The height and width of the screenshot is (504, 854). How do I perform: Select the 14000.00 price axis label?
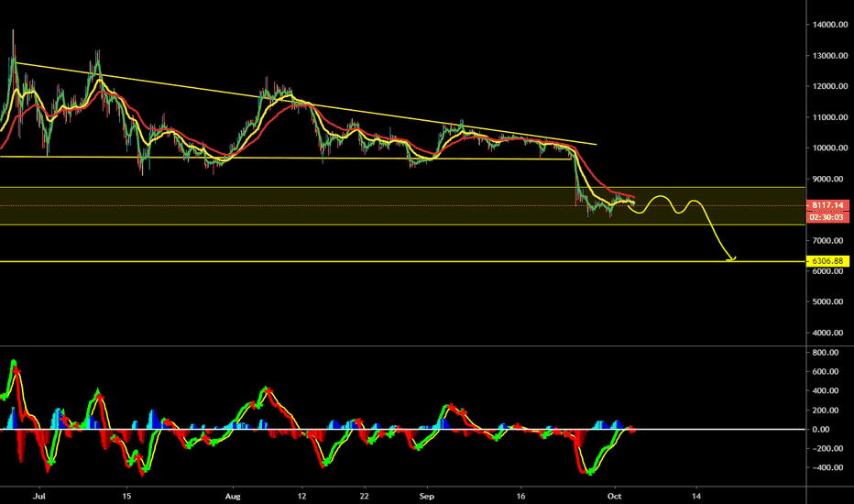830,25
